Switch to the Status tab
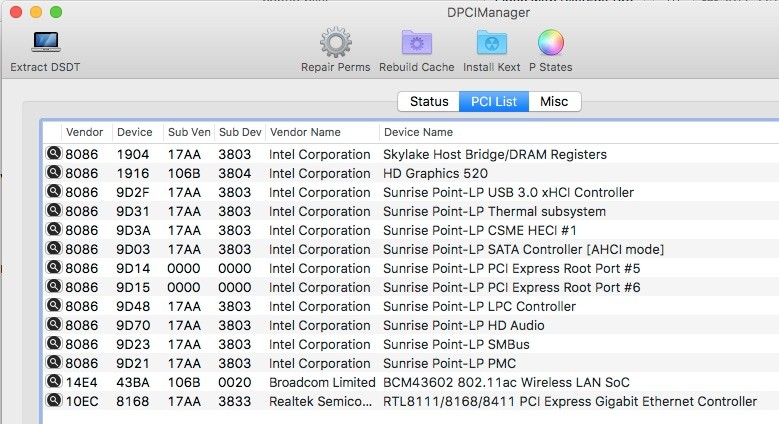This screenshot has height=424, width=779. 428,102
